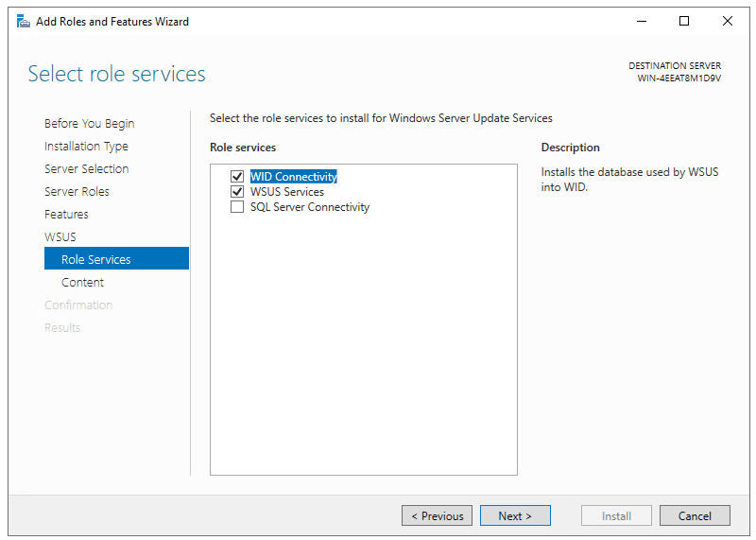Click the greyed-out Confirmation step
The width and height of the screenshot is (756, 540).
(78, 305)
